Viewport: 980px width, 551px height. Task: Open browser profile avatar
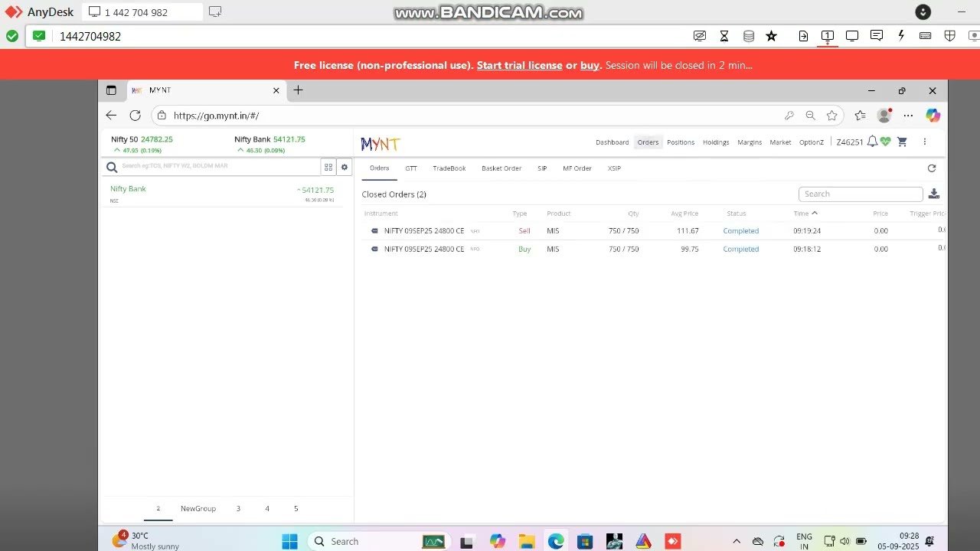coord(884,116)
